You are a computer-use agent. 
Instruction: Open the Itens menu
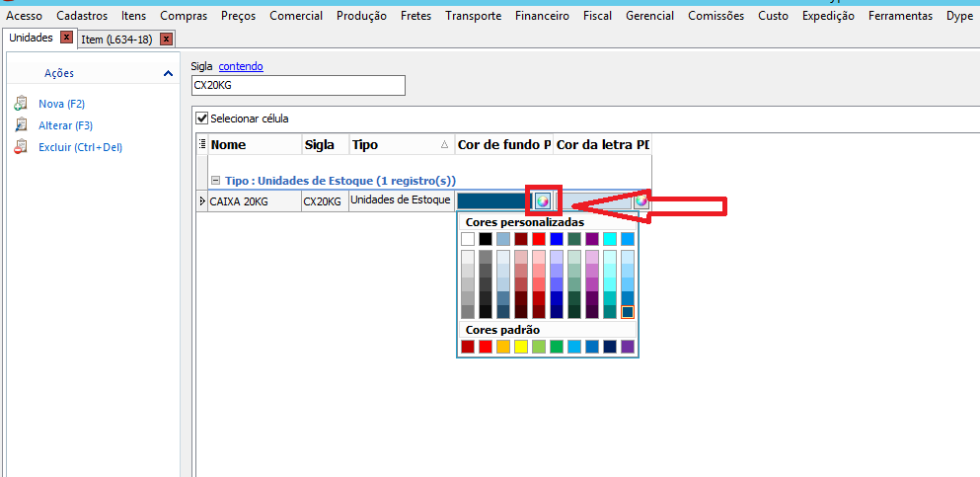pos(134,16)
